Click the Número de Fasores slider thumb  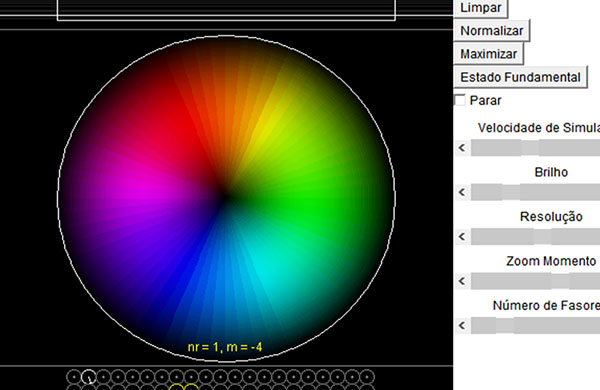click(x=505, y=325)
